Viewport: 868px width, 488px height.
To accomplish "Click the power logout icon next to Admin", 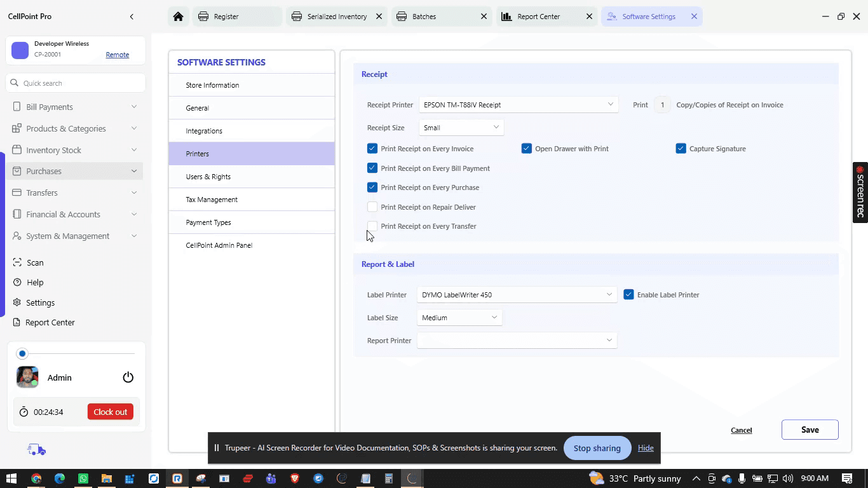I will pos(128,377).
